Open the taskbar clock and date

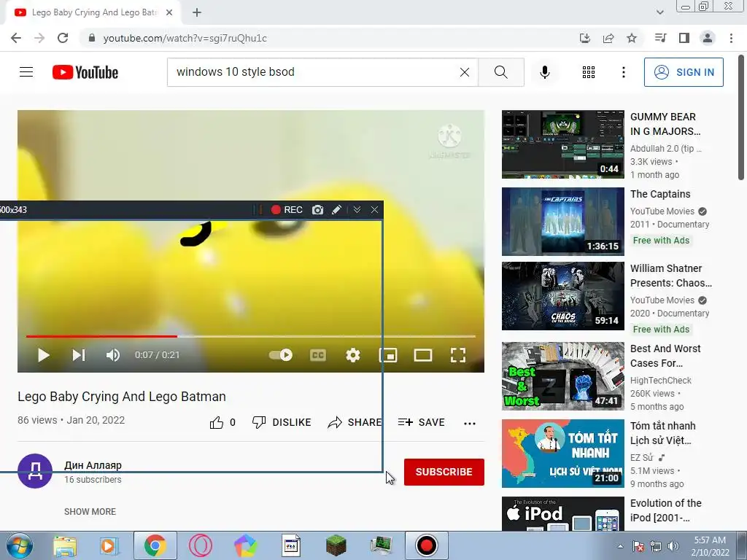[x=710, y=546]
